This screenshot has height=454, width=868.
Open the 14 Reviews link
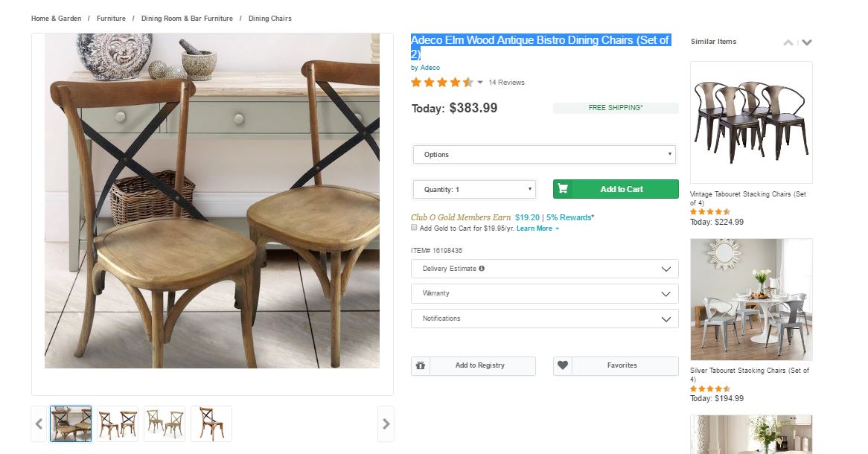[x=506, y=83]
